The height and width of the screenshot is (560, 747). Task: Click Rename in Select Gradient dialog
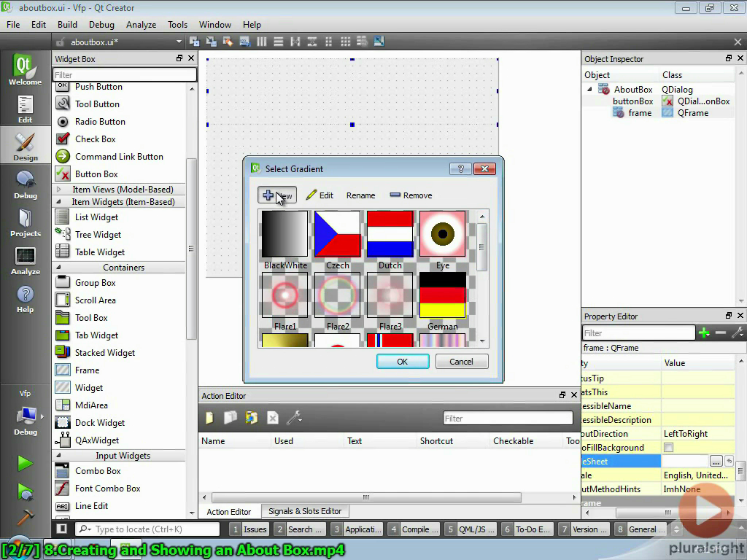tap(360, 195)
